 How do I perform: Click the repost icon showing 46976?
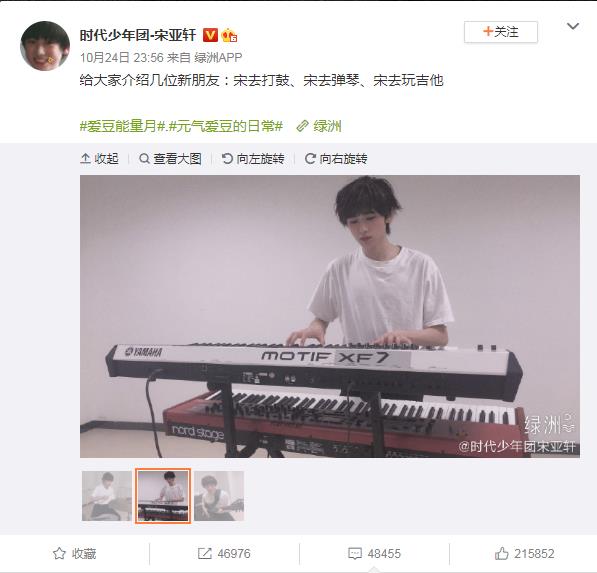point(224,553)
